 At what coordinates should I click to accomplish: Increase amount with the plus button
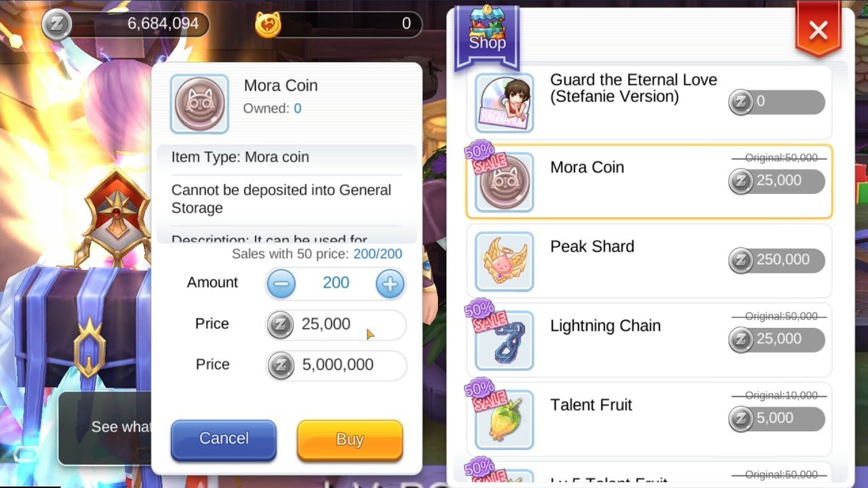tap(390, 284)
